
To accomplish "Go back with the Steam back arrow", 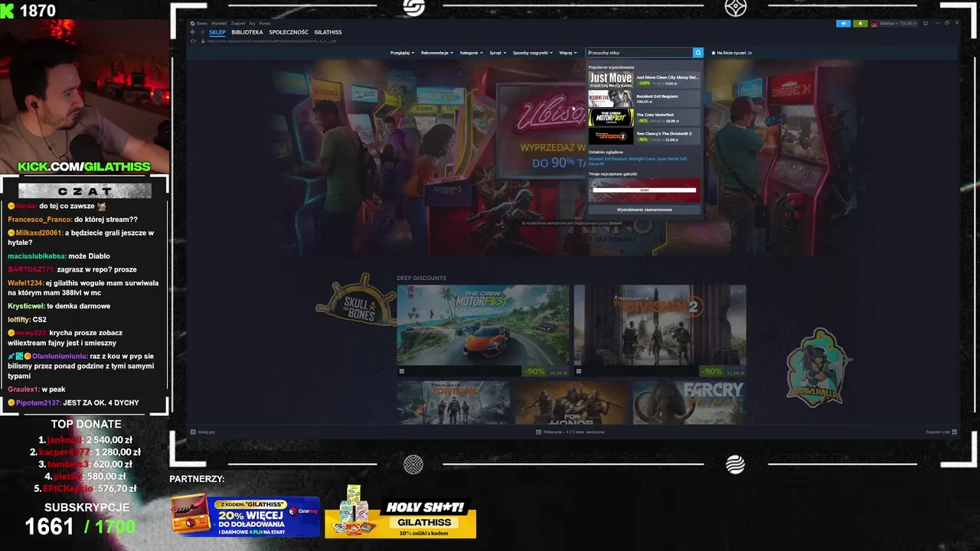I will 193,32.
